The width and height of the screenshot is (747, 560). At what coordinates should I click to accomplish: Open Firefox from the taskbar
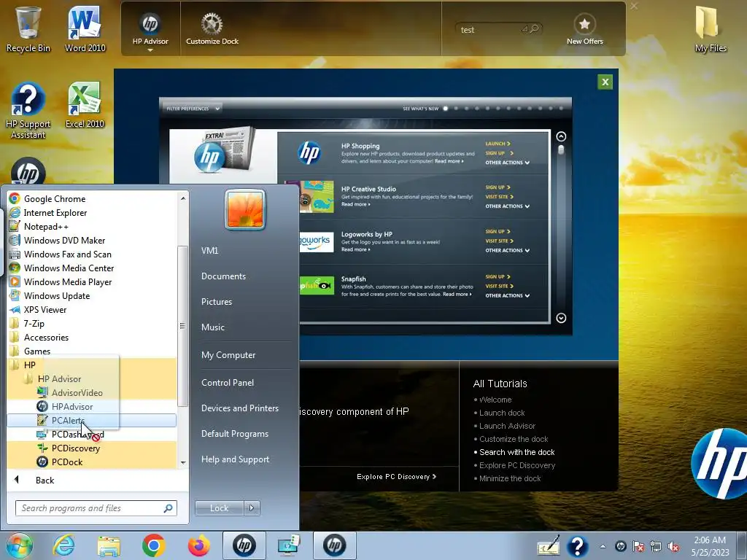tap(198, 545)
